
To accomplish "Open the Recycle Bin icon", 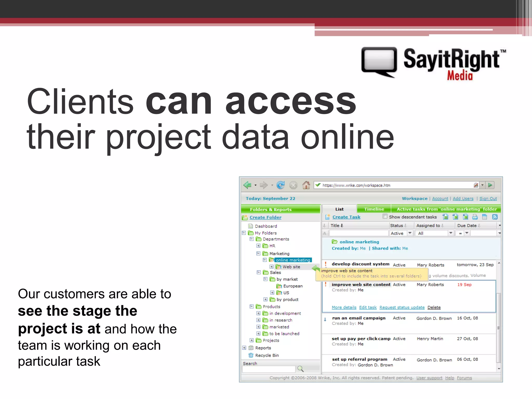I will coord(251,355).
